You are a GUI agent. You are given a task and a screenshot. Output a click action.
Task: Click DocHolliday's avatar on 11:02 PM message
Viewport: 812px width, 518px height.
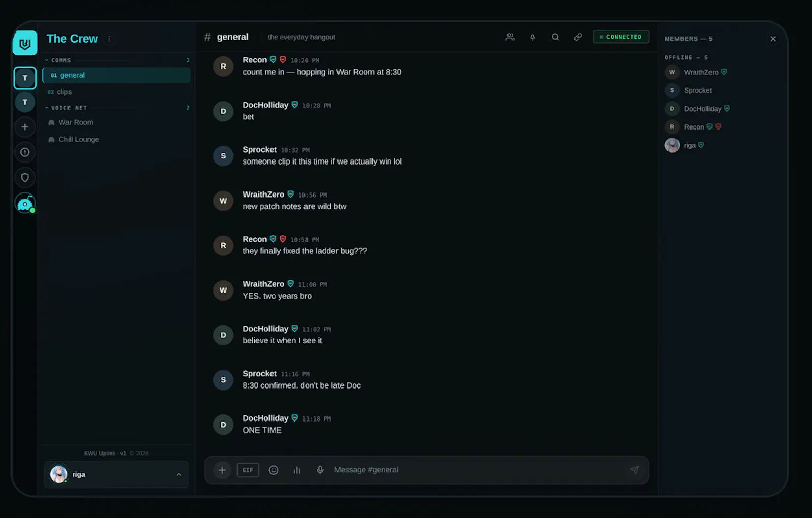(x=223, y=335)
